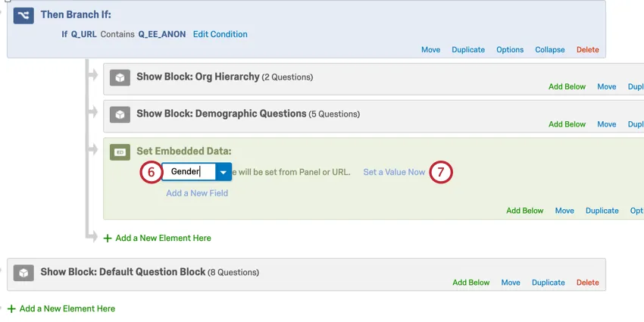
Task: Click Add a New Field
Action: [197, 193]
